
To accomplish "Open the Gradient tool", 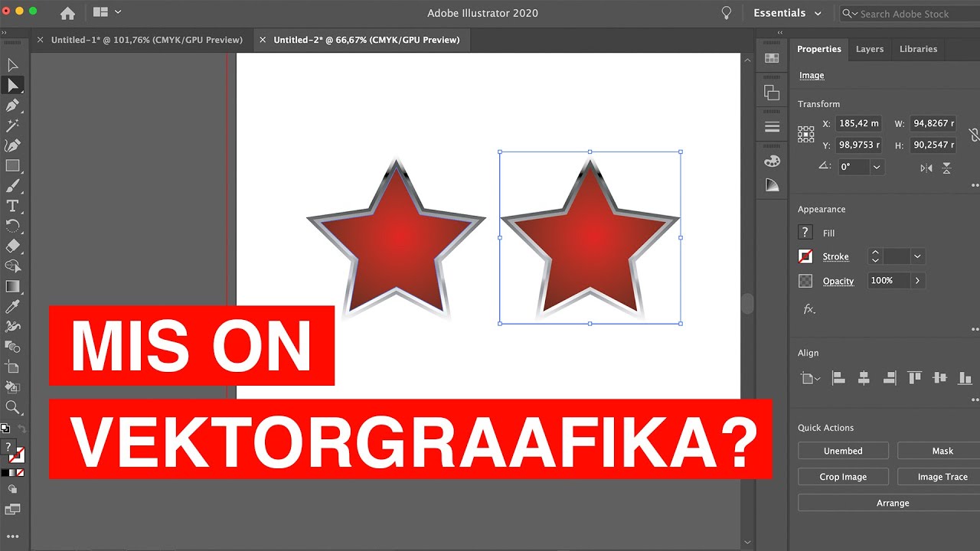I will coord(12,286).
